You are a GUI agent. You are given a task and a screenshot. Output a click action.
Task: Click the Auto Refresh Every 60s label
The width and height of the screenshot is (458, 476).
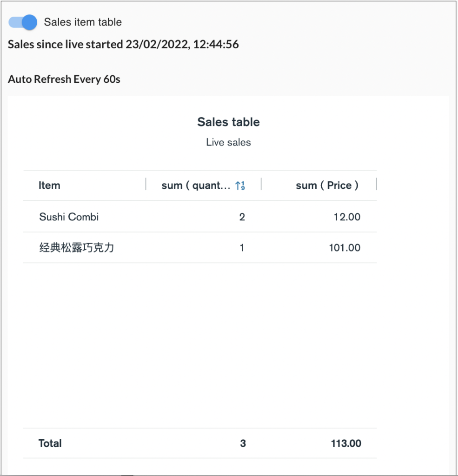(x=64, y=79)
